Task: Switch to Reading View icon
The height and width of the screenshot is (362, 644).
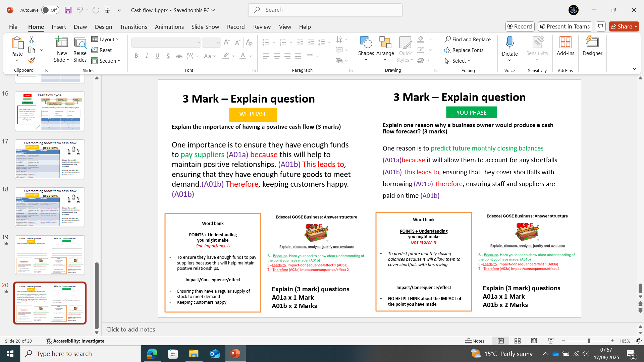Action: tap(534, 341)
